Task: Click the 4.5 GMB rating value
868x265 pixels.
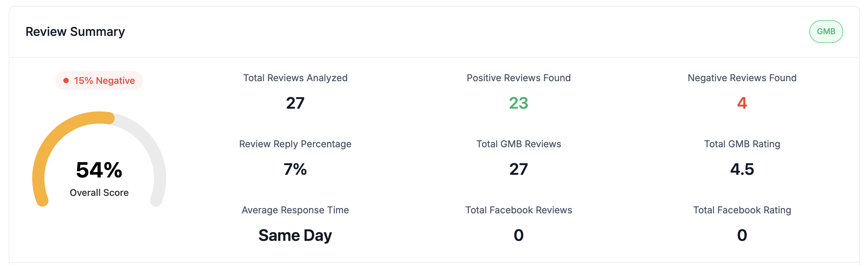Action: (x=742, y=169)
